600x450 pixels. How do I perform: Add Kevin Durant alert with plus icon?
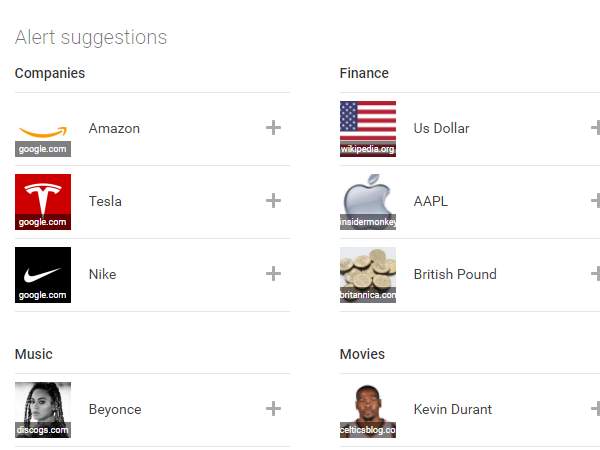[x=596, y=409]
